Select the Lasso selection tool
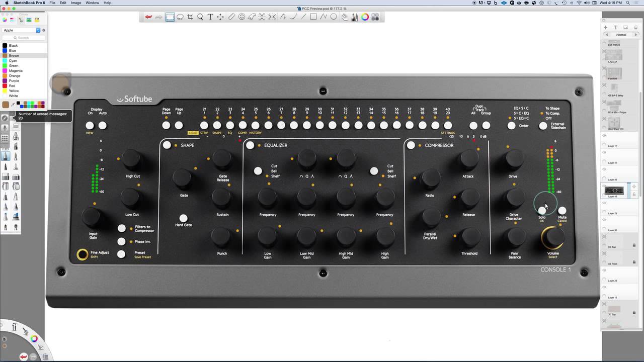 pyautogui.click(x=180, y=17)
